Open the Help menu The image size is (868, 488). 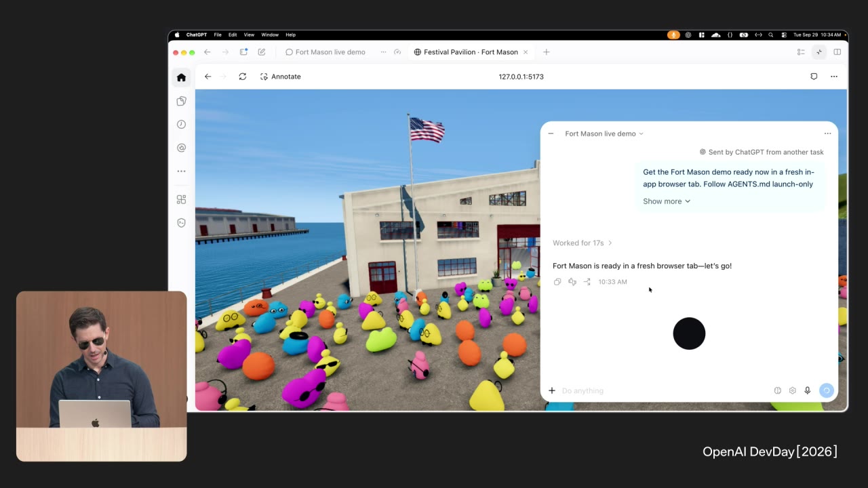tap(290, 35)
